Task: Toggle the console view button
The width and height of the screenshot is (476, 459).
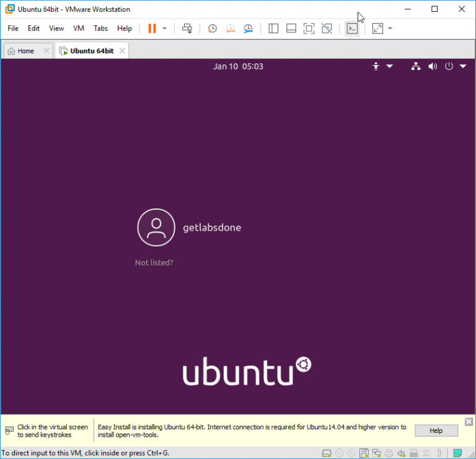Action: [x=352, y=29]
